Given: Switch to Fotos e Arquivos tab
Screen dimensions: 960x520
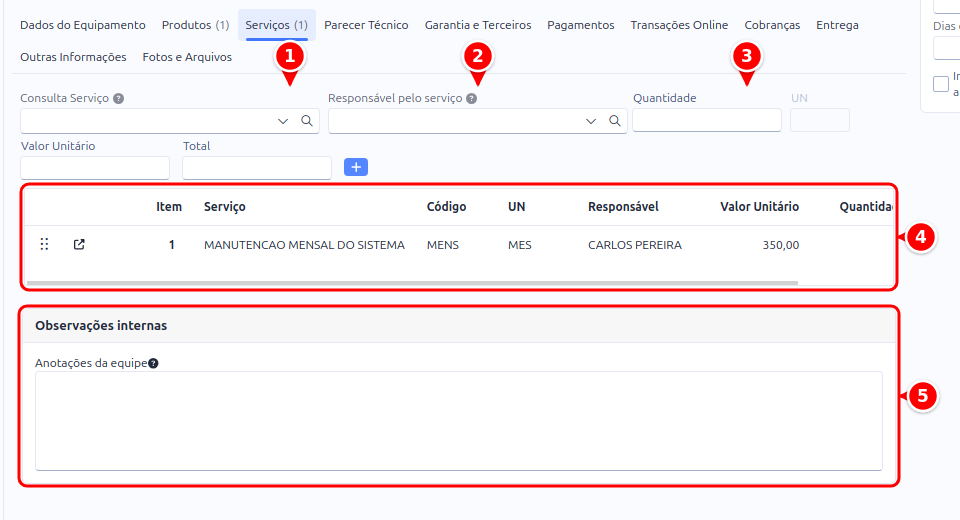Looking at the screenshot, I should tap(187, 57).
